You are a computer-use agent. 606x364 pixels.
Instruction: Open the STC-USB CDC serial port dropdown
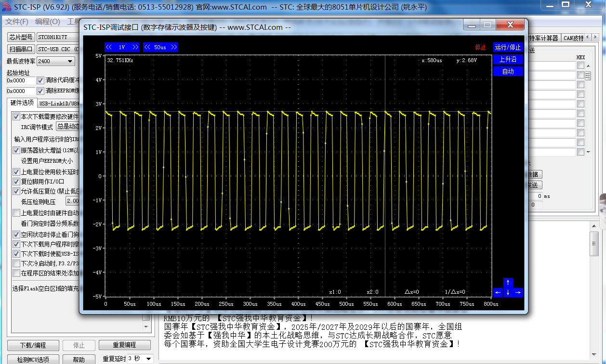pyautogui.click(x=58, y=49)
